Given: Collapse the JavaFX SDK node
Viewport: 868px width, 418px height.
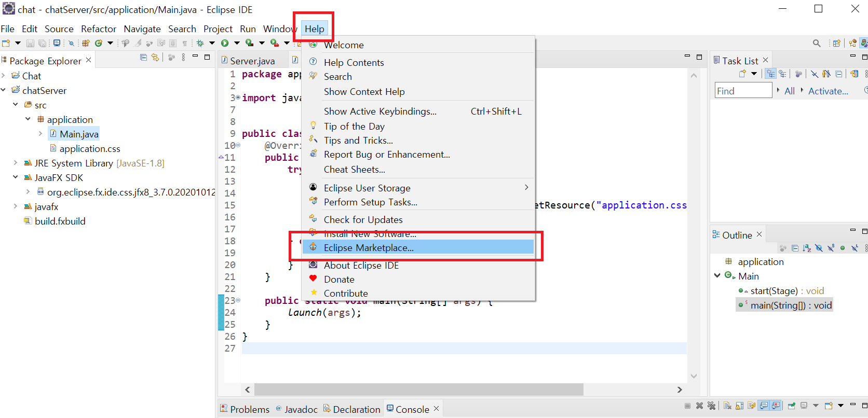Looking at the screenshot, I should (x=16, y=177).
